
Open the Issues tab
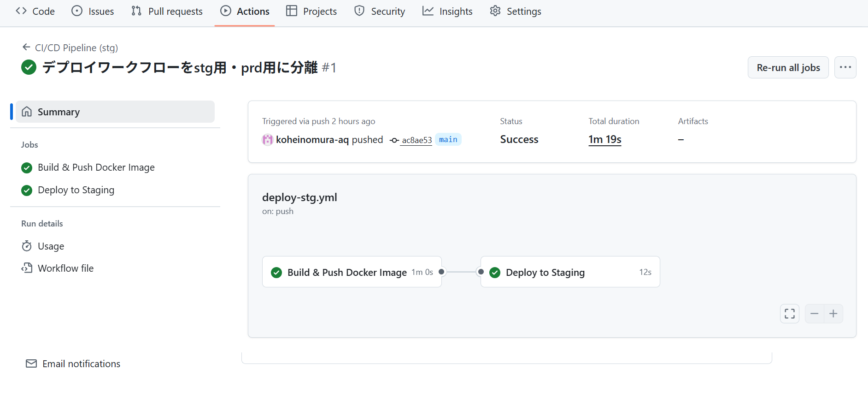pos(93,11)
